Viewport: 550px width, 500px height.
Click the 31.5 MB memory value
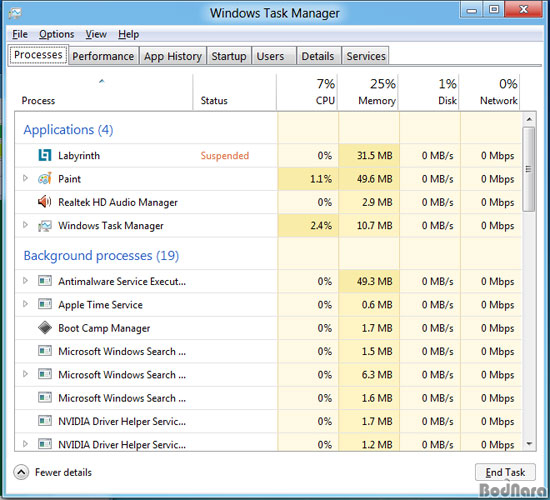click(375, 155)
